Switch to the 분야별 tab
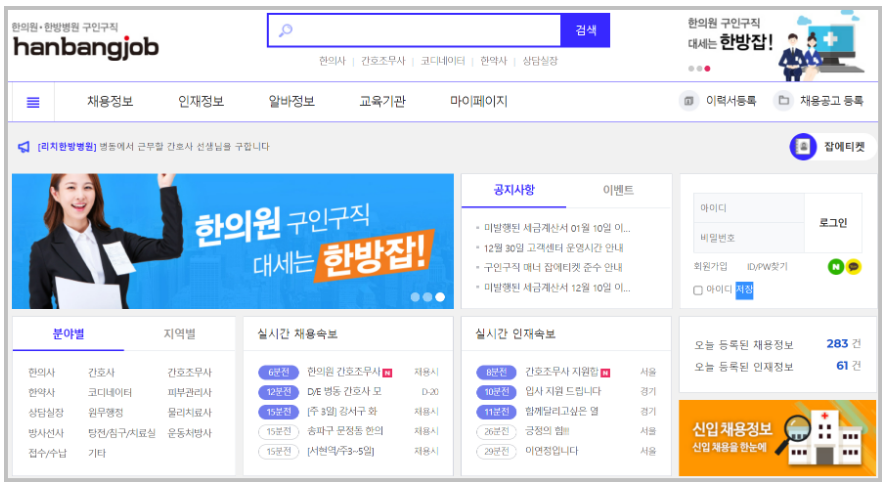 68,334
